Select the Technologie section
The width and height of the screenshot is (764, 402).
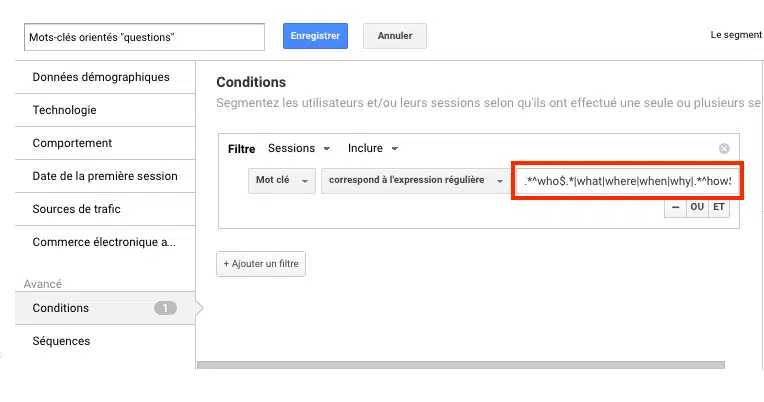point(65,110)
